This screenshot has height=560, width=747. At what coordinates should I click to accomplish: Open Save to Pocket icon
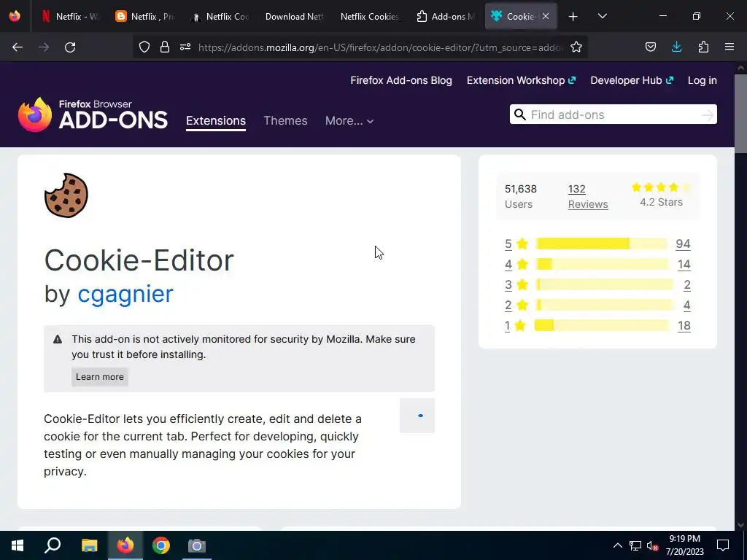coord(650,47)
